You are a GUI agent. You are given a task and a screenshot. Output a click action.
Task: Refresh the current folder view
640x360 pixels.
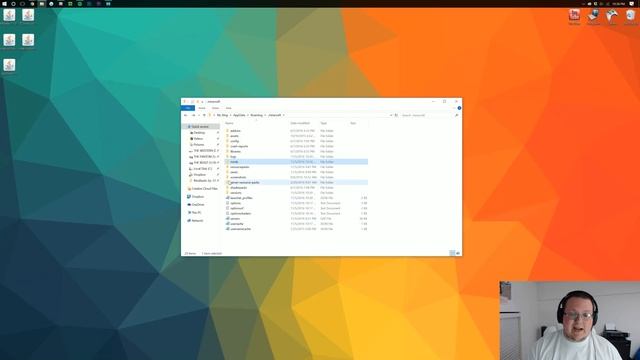[396, 116]
